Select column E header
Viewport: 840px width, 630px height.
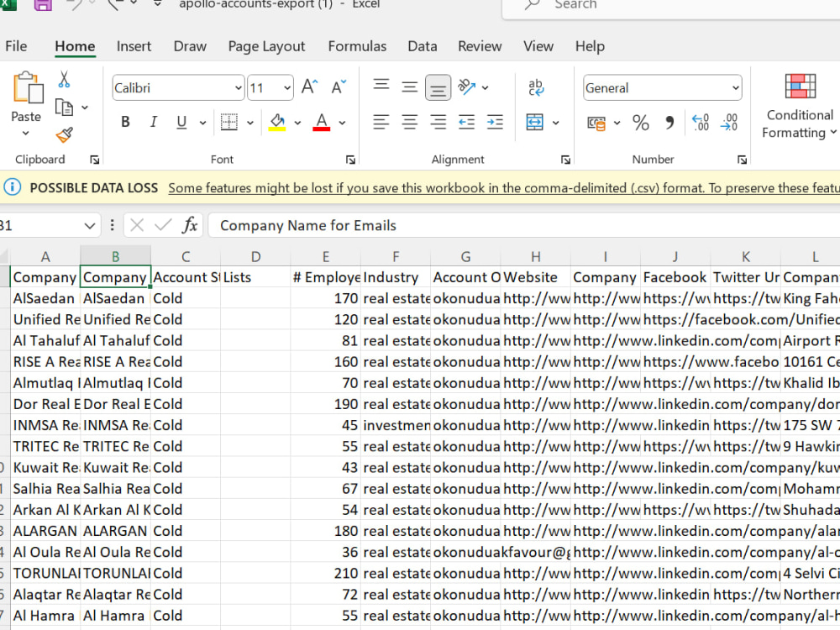coord(325,256)
